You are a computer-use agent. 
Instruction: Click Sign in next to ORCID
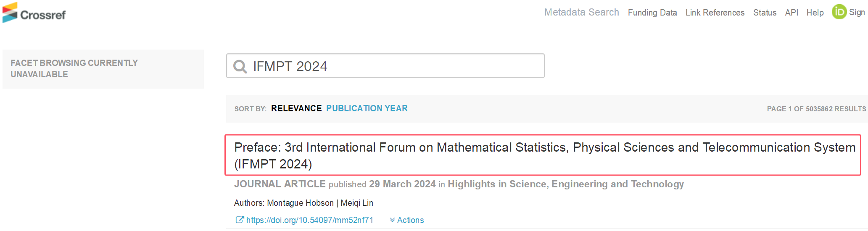pos(857,12)
